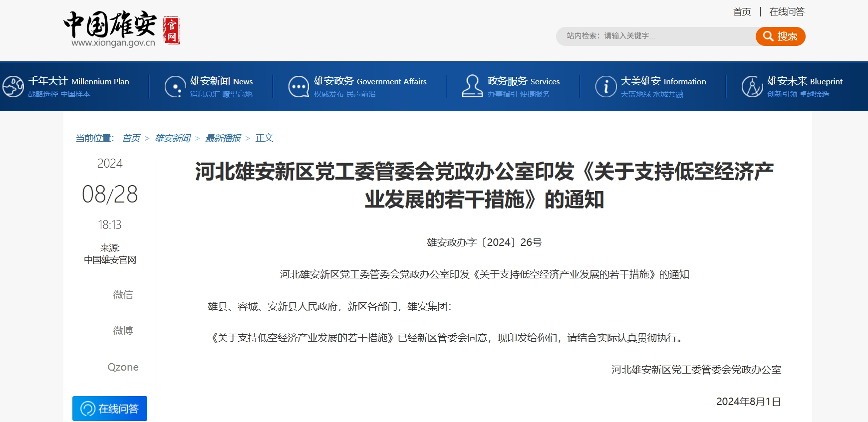Click the Government Affairs speech bubble icon
This screenshot has height=422, width=868.
click(x=298, y=86)
